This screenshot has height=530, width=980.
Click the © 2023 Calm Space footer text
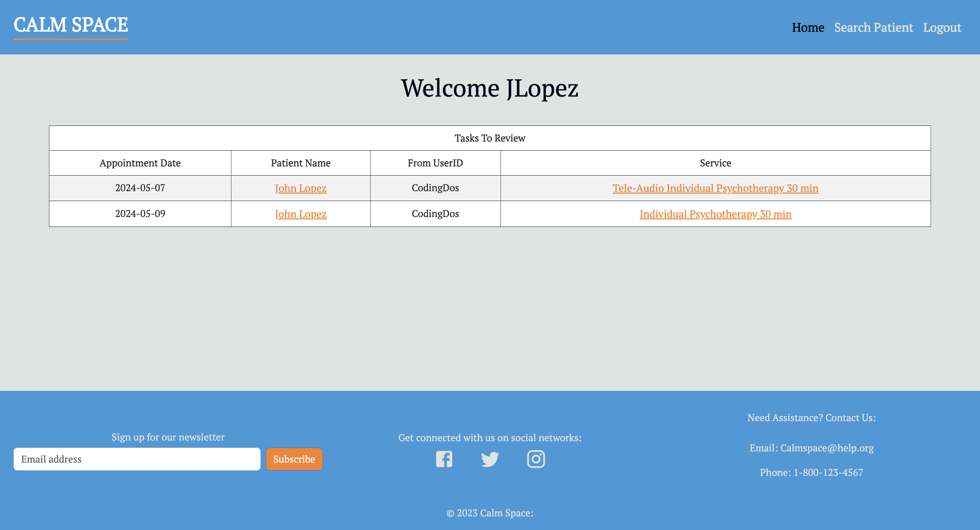490,513
